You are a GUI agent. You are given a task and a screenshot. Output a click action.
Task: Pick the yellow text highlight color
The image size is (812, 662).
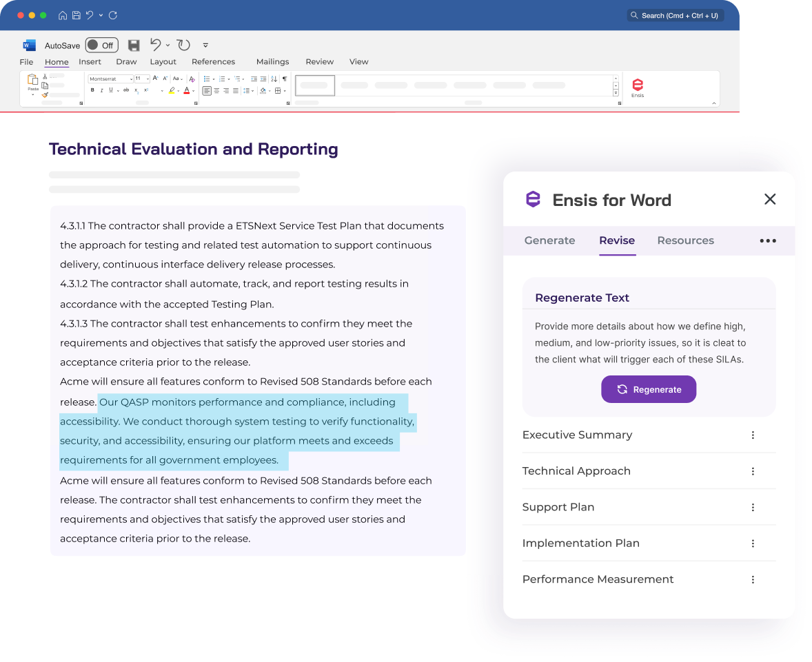point(172,90)
